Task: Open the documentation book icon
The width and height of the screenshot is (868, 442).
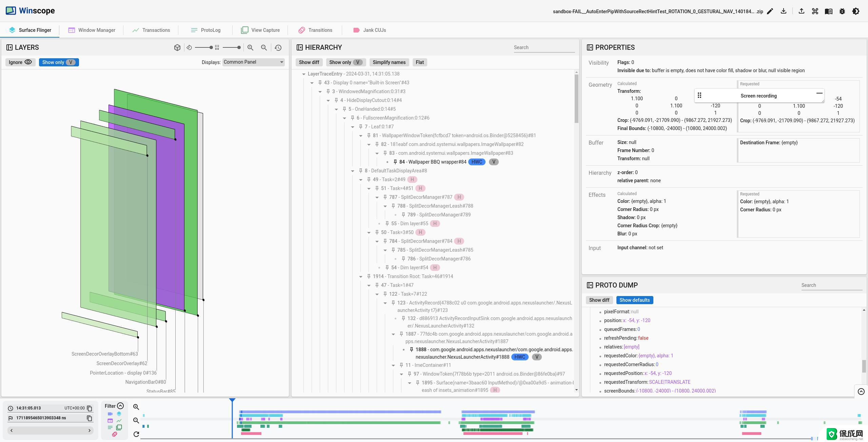Action: 829,11
